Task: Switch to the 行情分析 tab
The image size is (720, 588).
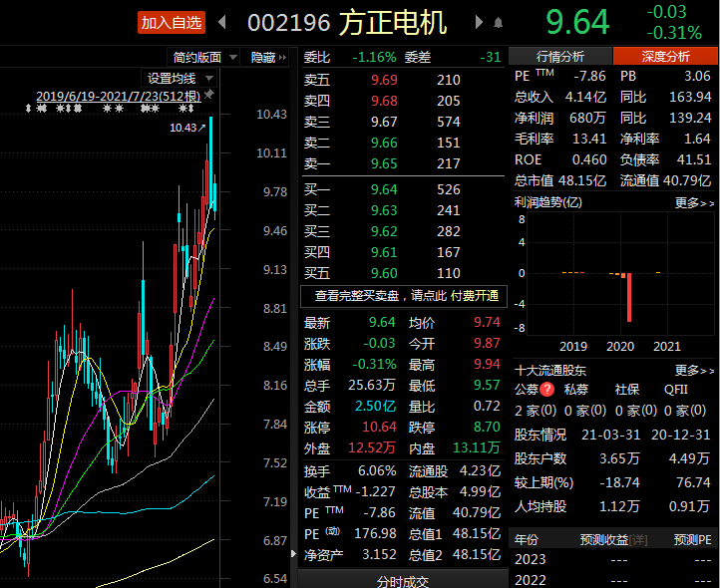Action: pyautogui.click(x=560, y=57)
